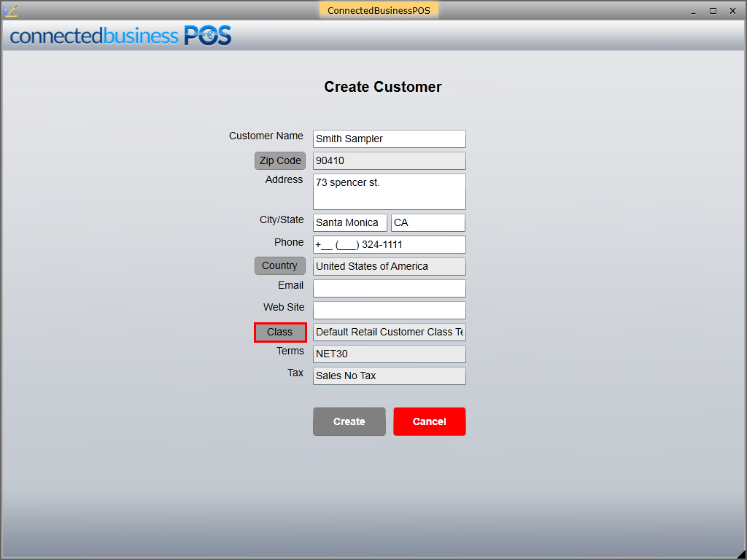Click the United States of America field

coord(390,266)
